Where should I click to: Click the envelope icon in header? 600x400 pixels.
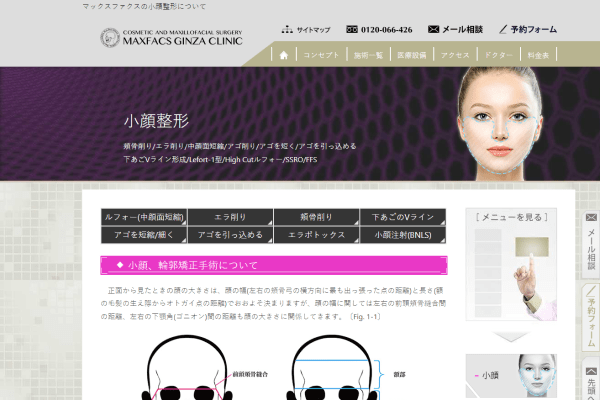[x=433, y=29]
